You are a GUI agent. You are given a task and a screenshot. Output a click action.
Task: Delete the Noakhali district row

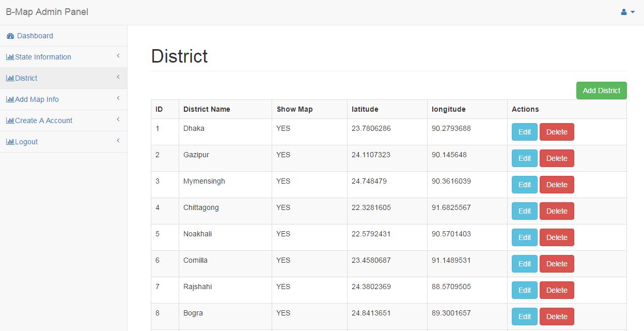pos(557,237)
